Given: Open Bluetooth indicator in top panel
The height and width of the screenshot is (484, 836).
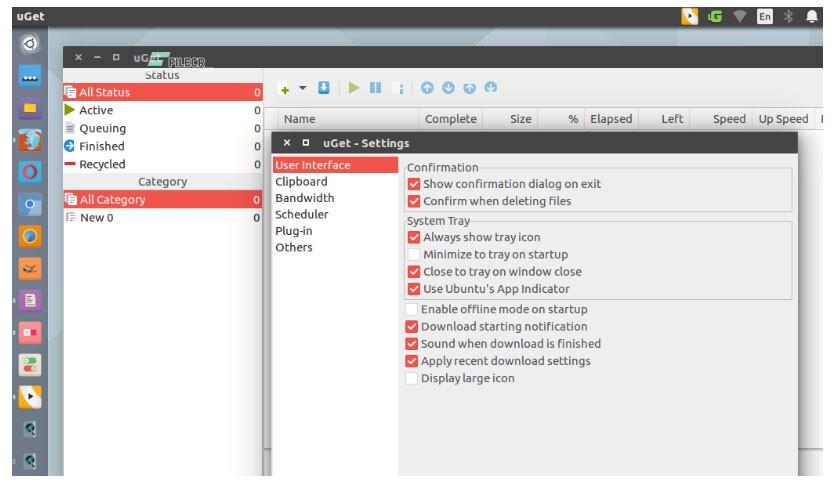Looking at the screenshot, I should coord(789,17).
